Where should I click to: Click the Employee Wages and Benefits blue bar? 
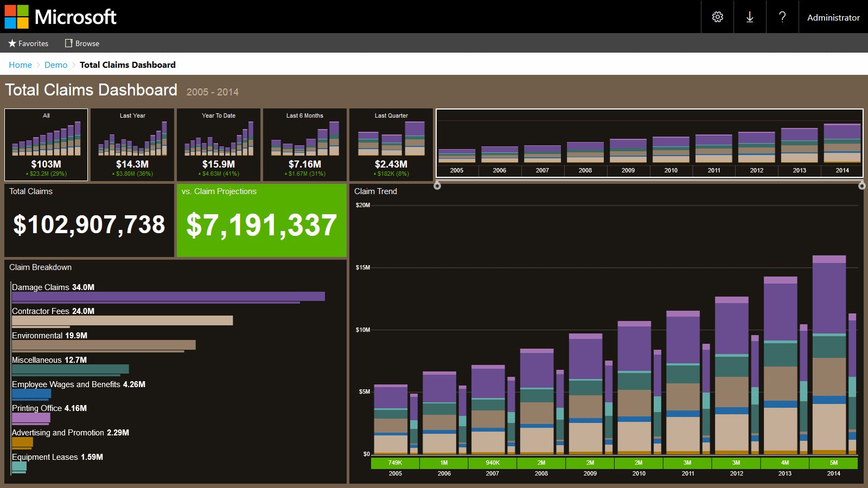point(31,393)
